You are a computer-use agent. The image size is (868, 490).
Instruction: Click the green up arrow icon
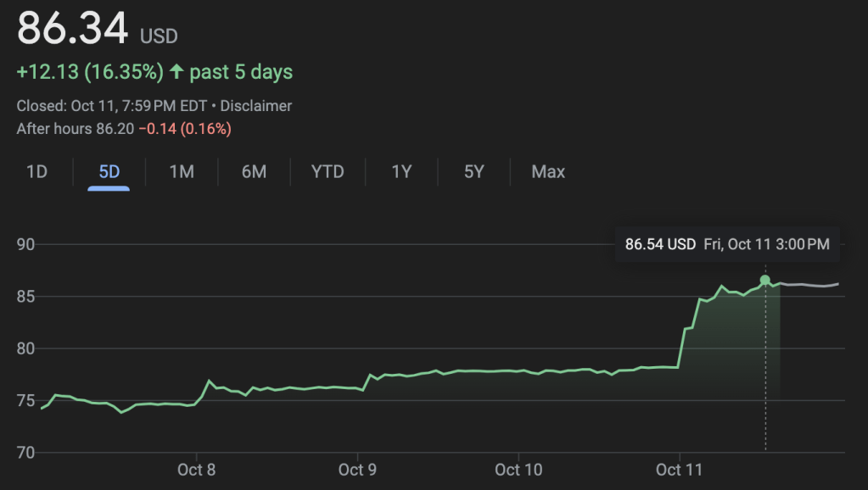(176, 72)
